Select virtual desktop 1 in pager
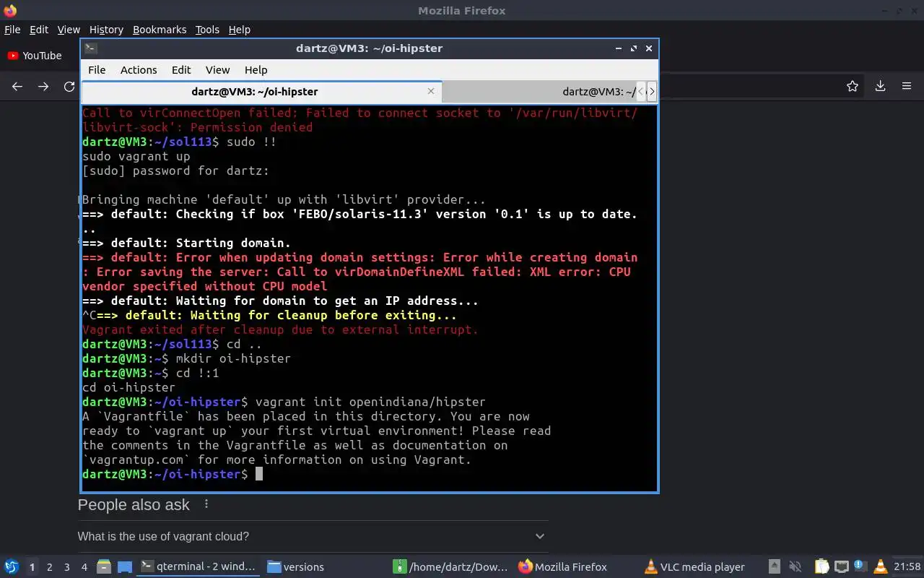 point(32,567)
